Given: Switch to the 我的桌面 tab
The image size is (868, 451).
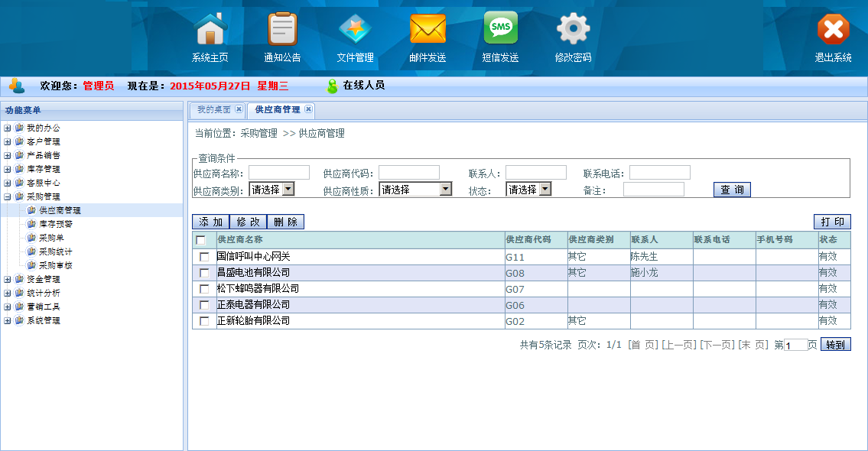Looking at the screenshot, I should coord(213,110).
